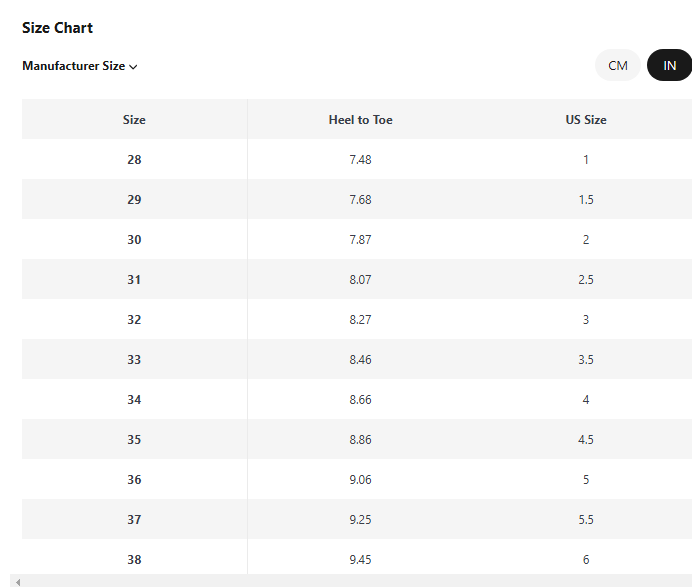Click the Size column header
The image size is (692, 587).
tap(134, 120)
